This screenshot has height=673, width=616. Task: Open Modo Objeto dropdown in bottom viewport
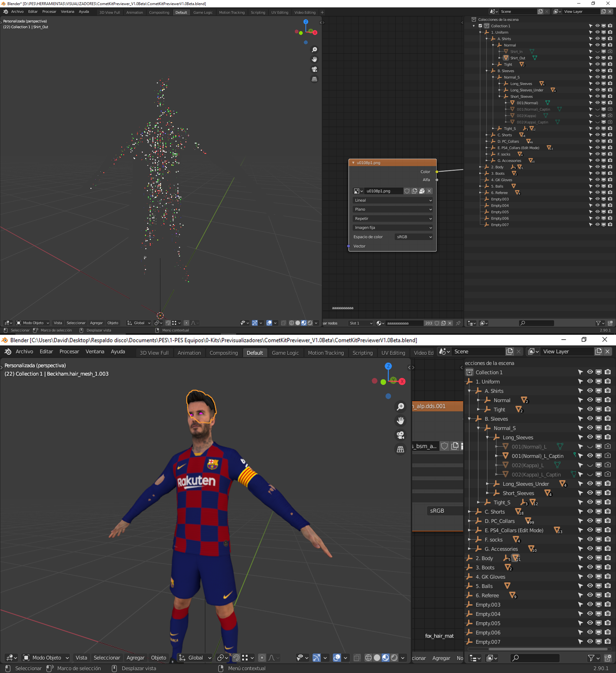tap(46, 657)
